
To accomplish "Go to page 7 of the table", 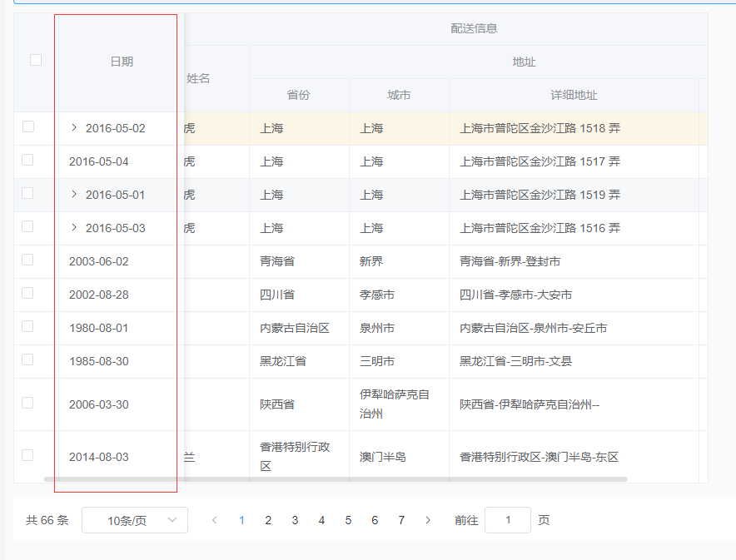I will pos(401,519).
